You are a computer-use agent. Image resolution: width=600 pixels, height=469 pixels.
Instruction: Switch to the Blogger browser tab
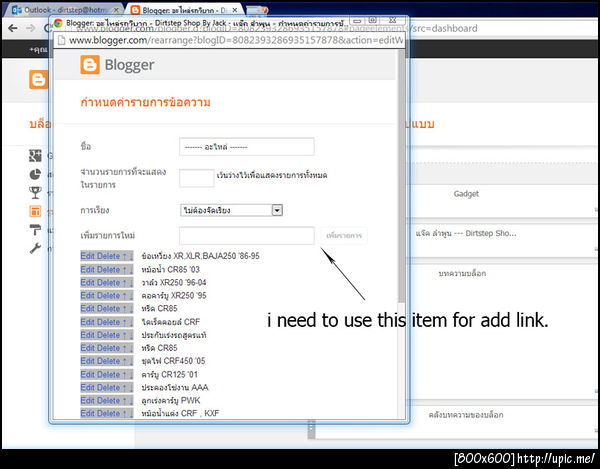tap(185, 10)
